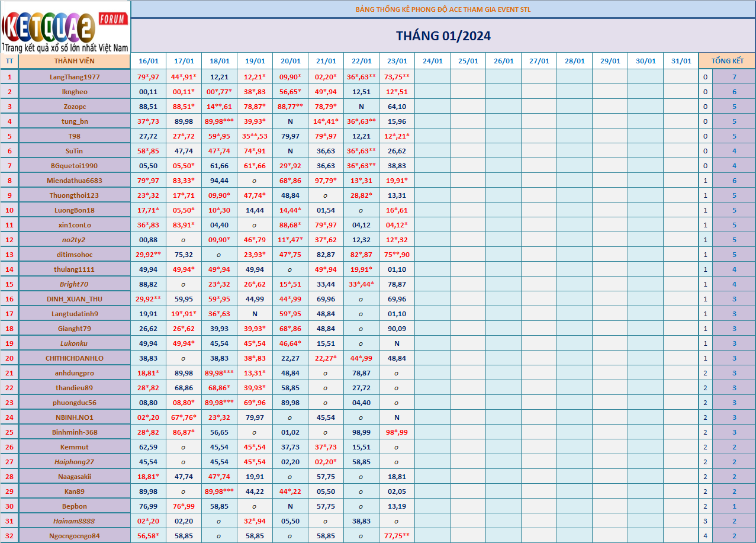The width and height of the screenshot is (756, 543).
Task: Click the KETQUA2 Forum logo
Action: (65, 26)
